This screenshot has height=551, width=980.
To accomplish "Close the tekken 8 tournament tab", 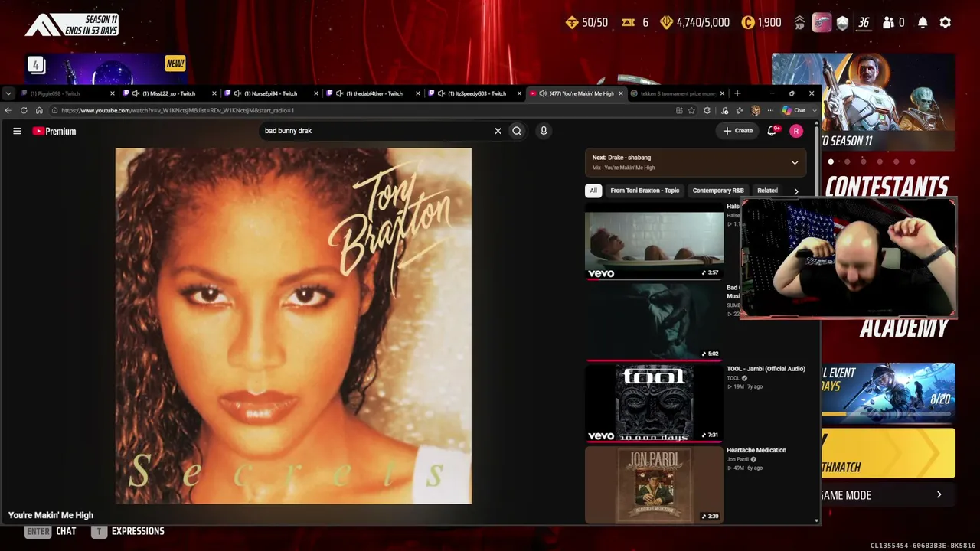I will click(722, 93).
